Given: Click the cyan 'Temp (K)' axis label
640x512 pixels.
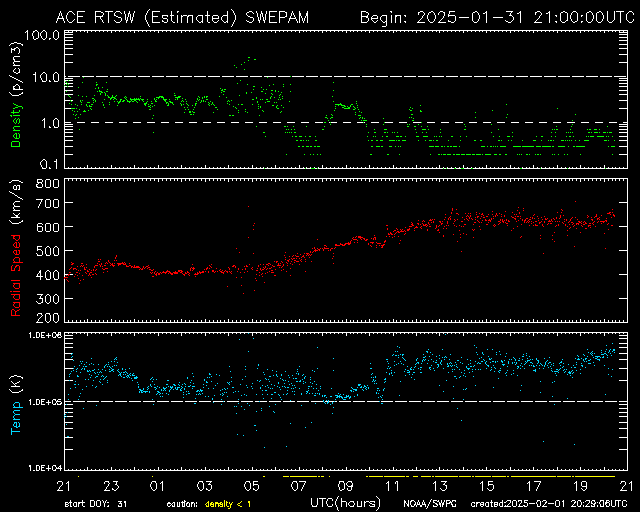Looking at the screenshot, I should click(x=16, y=405).
